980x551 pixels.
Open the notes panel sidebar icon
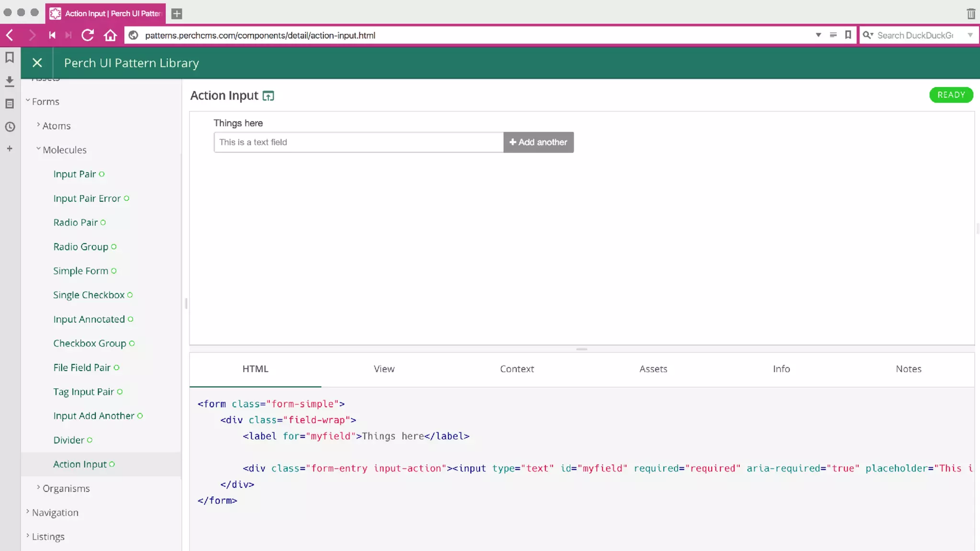point(10,104)
